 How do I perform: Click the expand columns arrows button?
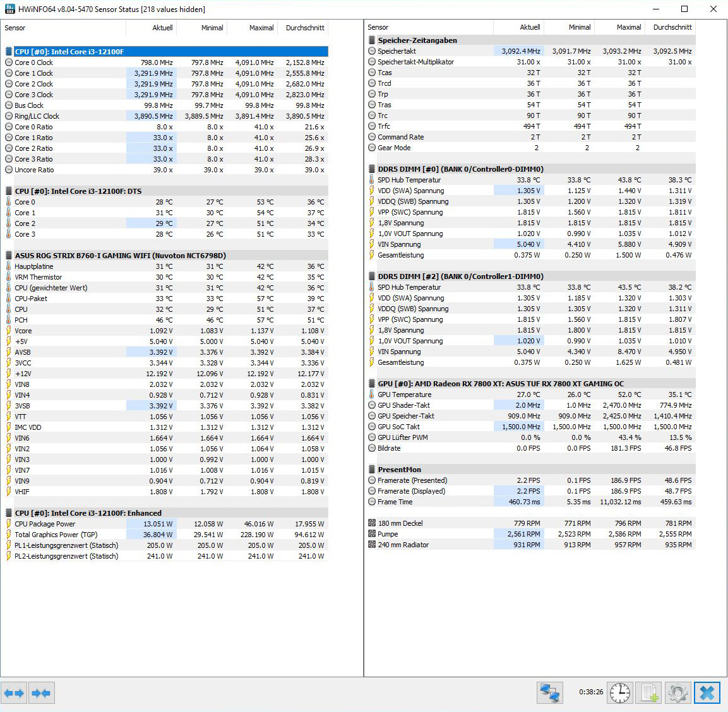click(x=14, y=693)
